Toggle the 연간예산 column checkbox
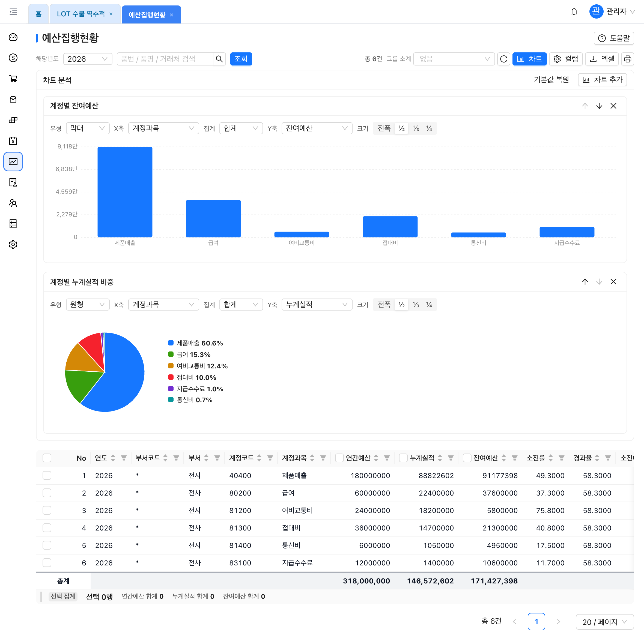The width and height of the screenshot is (644, 644). click(x=339, y=458)
